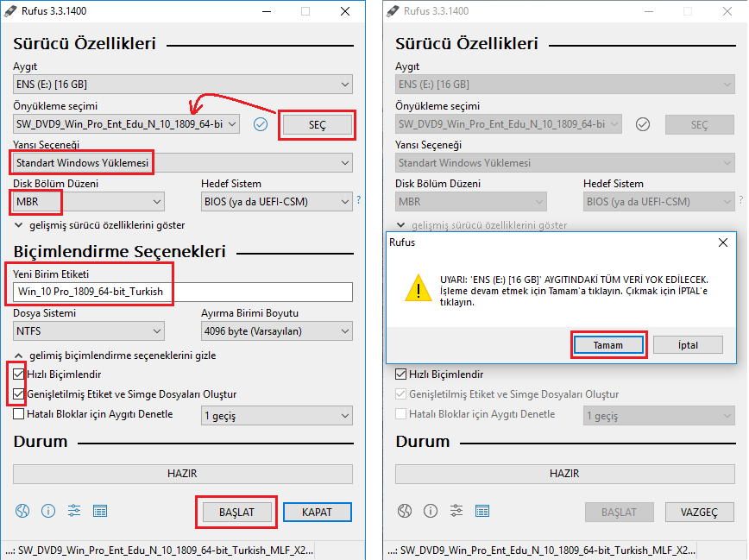749x560 pixels.
Task: Toggle Genişletilmiş Etiket ve Simge checkbox in left window
Action: [19, 394]
